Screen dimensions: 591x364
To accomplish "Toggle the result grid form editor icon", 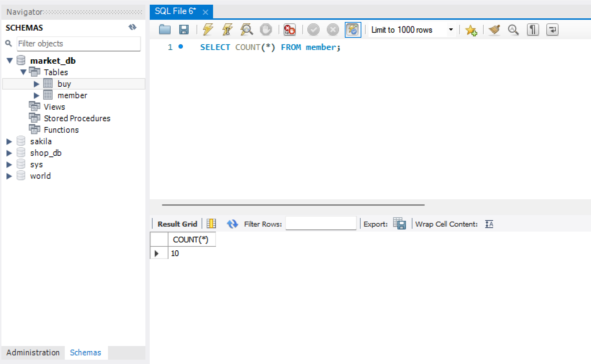I will pos(211,224).
